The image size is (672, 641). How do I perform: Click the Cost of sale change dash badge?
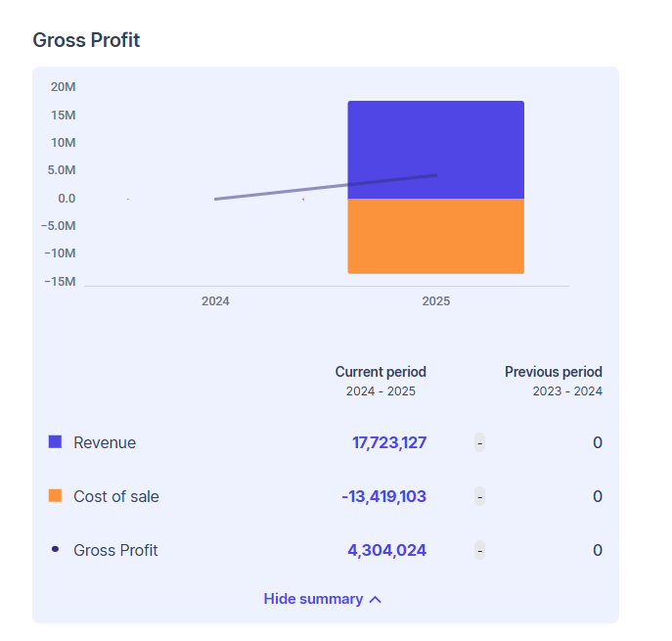[479, 496]
